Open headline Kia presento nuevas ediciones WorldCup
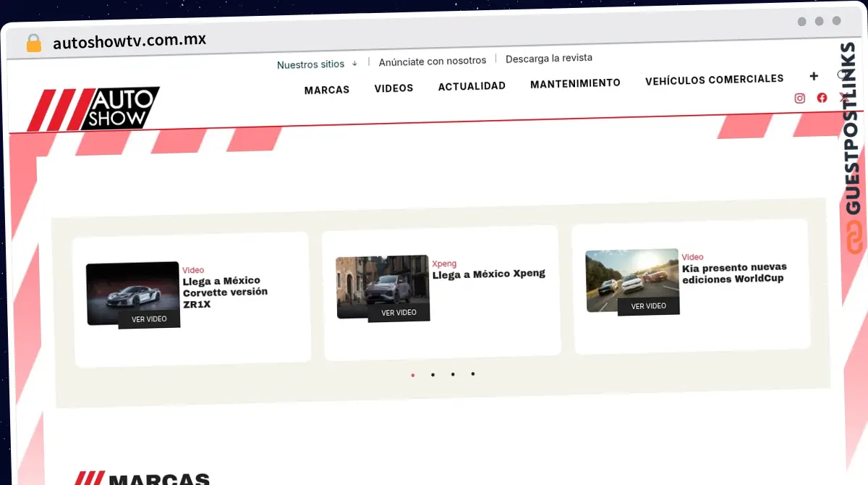Viewport: 868px width, 485px height. coord(734,273)
